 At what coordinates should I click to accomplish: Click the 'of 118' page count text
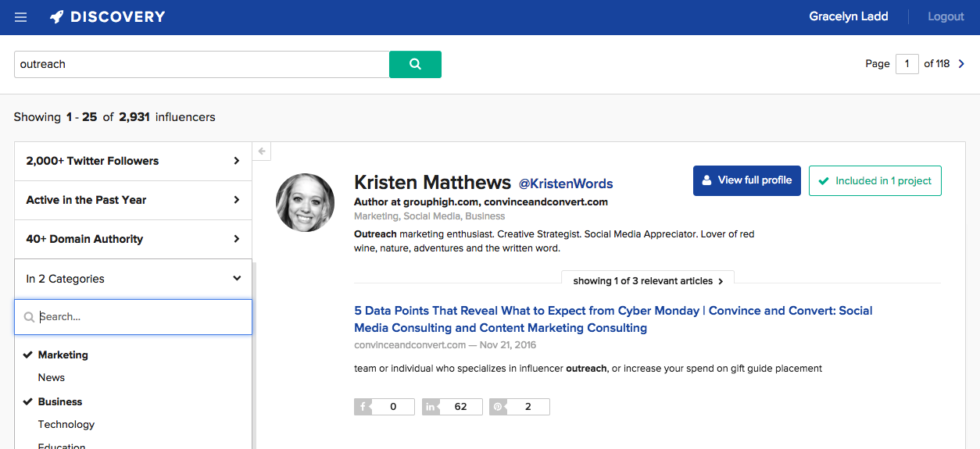pos(936,64)
